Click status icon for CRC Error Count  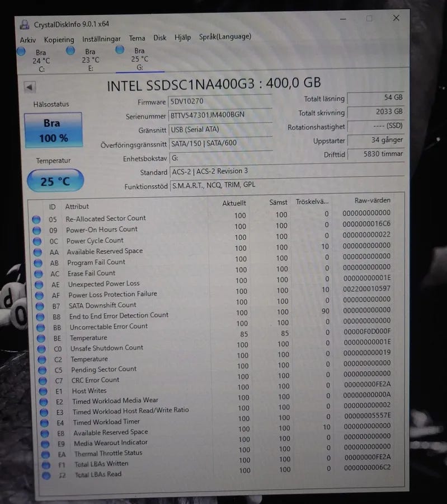tap(43, 381)
